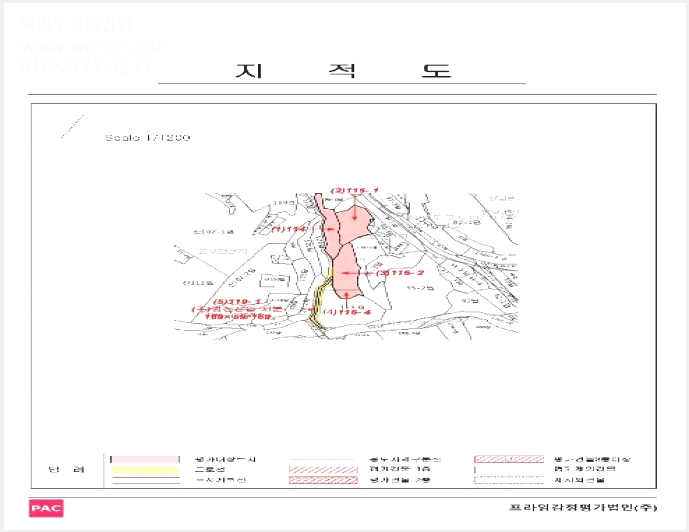This screenshot has height=532, width=689.
Task: Select the (1)114 parcel label
Action: (288, 229)
